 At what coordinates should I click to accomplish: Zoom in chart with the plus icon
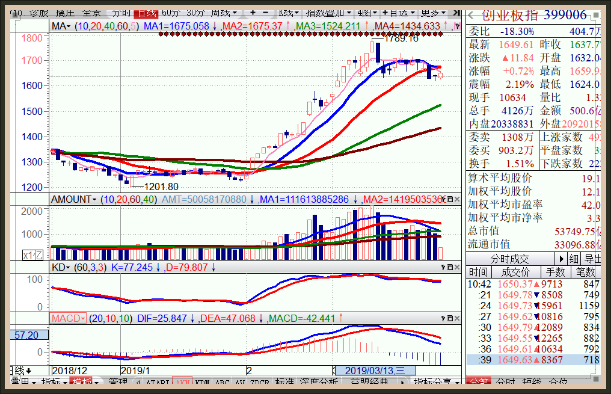tap(253, 13)
